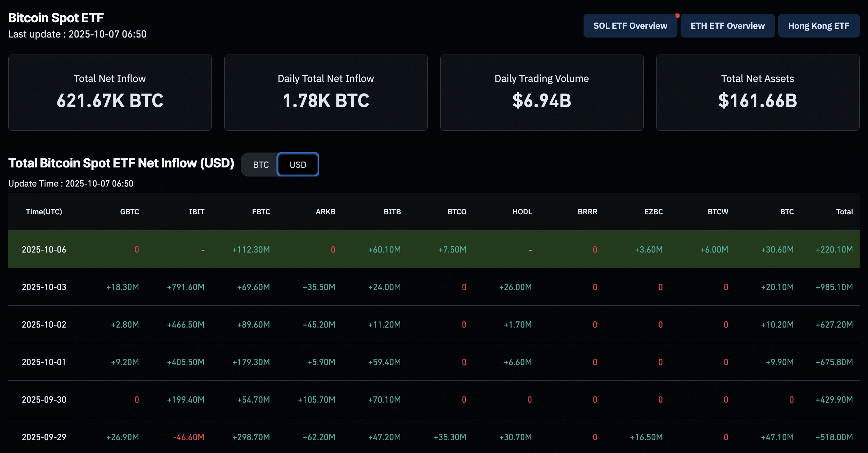This screenshot has height=453, width=868.
Task: Click the Total Net Assets card
Action: coord(758,92)
